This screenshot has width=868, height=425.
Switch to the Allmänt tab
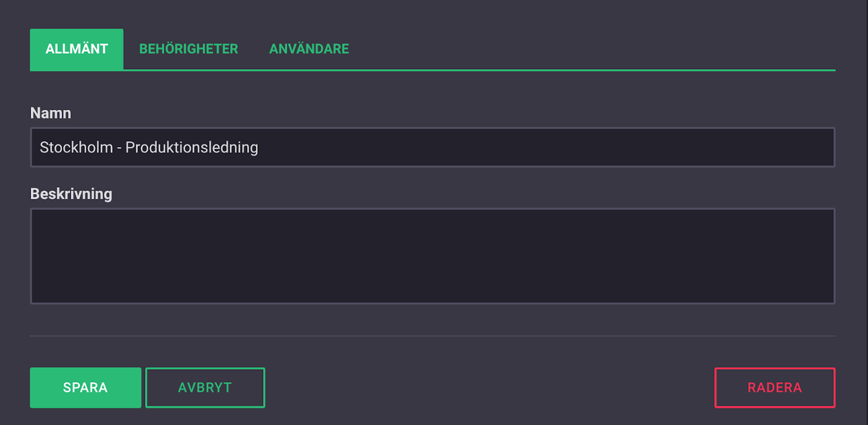point(76,49)
